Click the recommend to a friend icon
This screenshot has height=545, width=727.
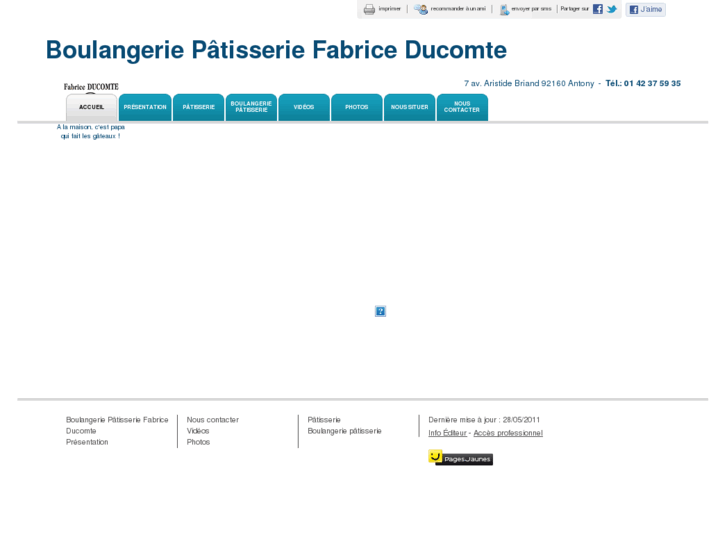point(421,9)
